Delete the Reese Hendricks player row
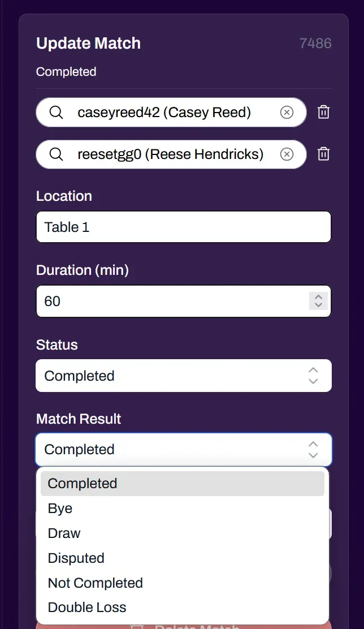 323,154
